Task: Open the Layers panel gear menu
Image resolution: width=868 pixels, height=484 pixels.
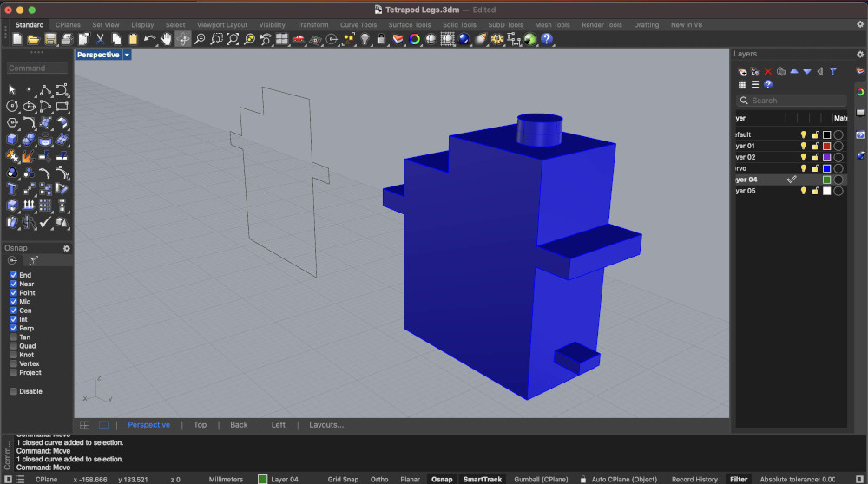Action: click(859, 54)
